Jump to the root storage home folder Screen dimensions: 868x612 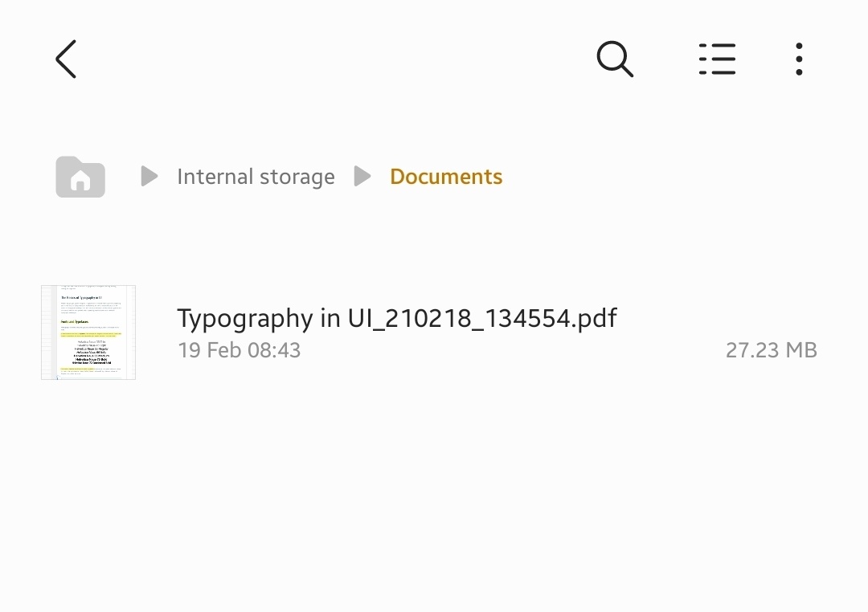[80, 177]
